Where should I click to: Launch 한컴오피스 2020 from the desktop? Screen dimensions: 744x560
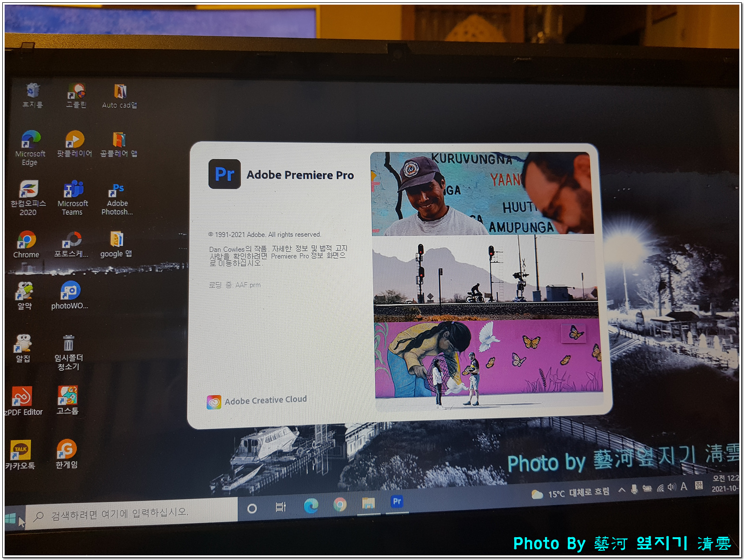coord(28,198)
